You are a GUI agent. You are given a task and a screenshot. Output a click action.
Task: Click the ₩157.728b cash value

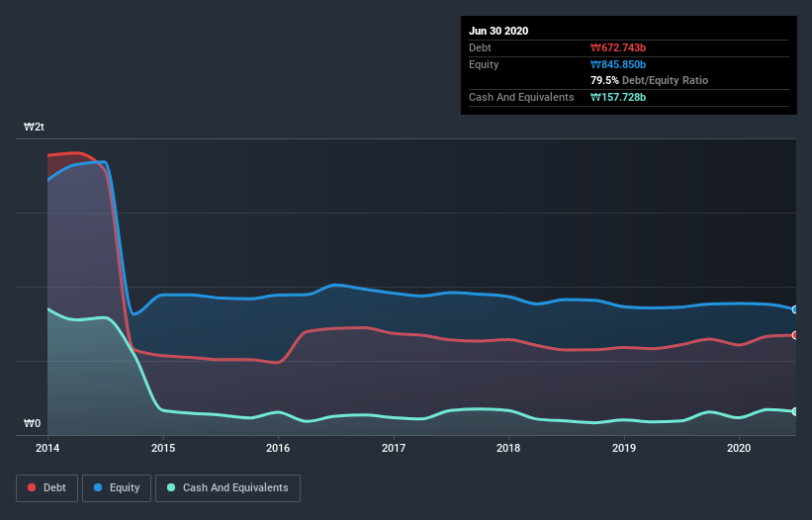pos(618,97)
